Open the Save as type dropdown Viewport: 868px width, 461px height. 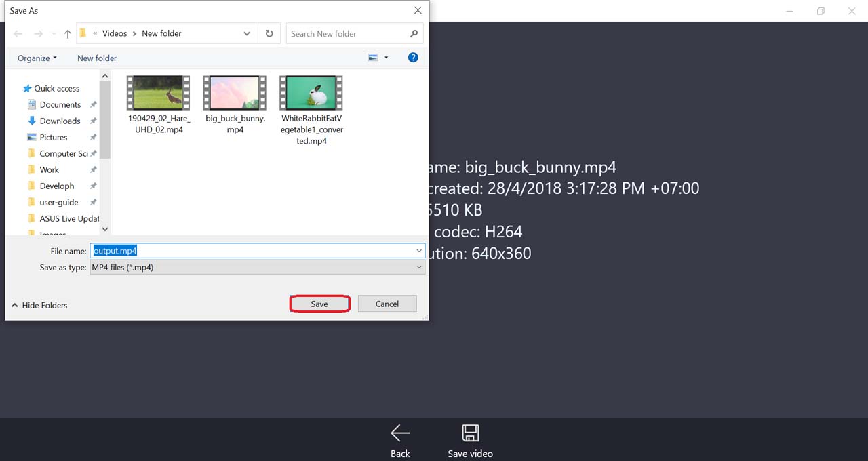(258, 267)
